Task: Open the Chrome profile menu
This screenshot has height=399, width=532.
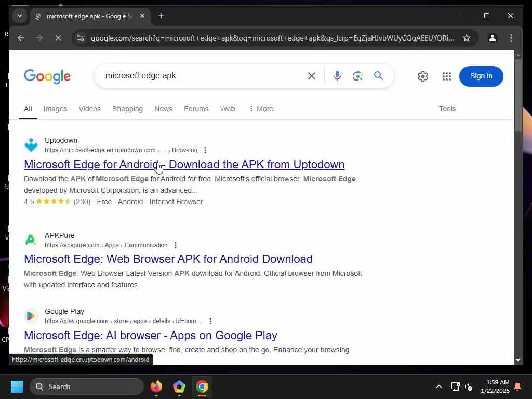Action: pyautogui.click(x=493, y=38)
